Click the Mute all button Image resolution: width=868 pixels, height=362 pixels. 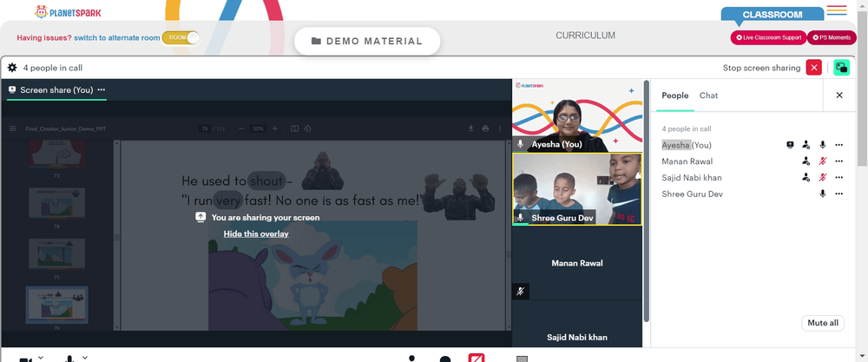tap(822, 323)
